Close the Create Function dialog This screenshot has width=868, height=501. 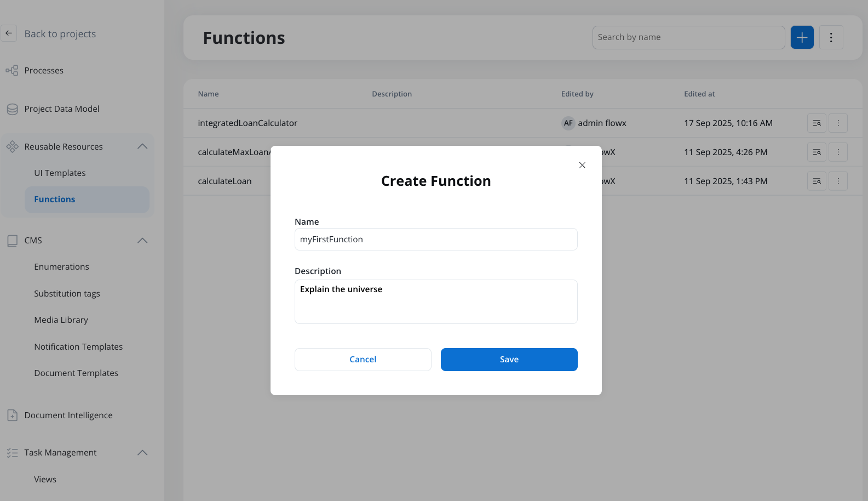(582, 165)
